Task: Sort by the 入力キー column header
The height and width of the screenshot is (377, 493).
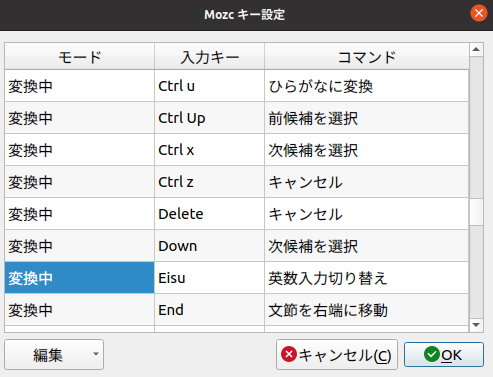Action: (209, 56)
